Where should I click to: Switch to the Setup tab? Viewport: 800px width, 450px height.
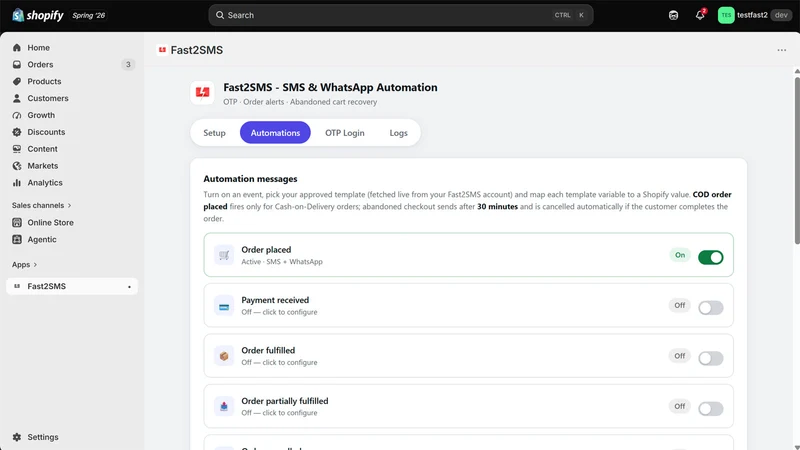tap(214, 133)
